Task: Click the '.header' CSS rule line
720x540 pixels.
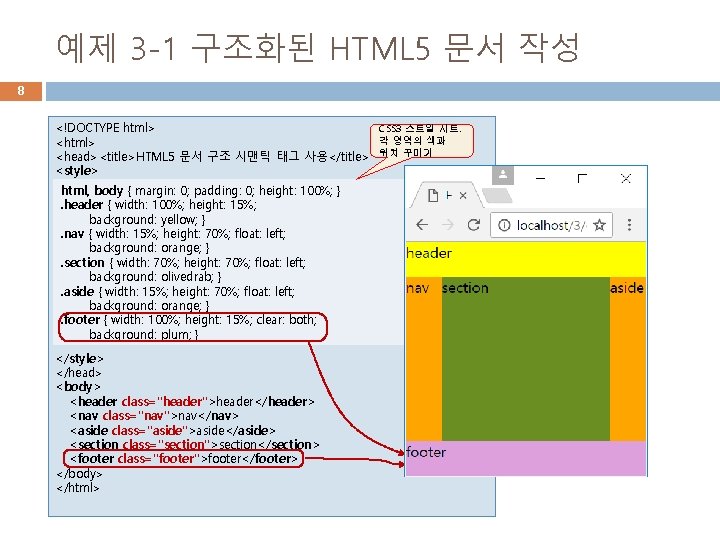Action: tap(158, 205)
